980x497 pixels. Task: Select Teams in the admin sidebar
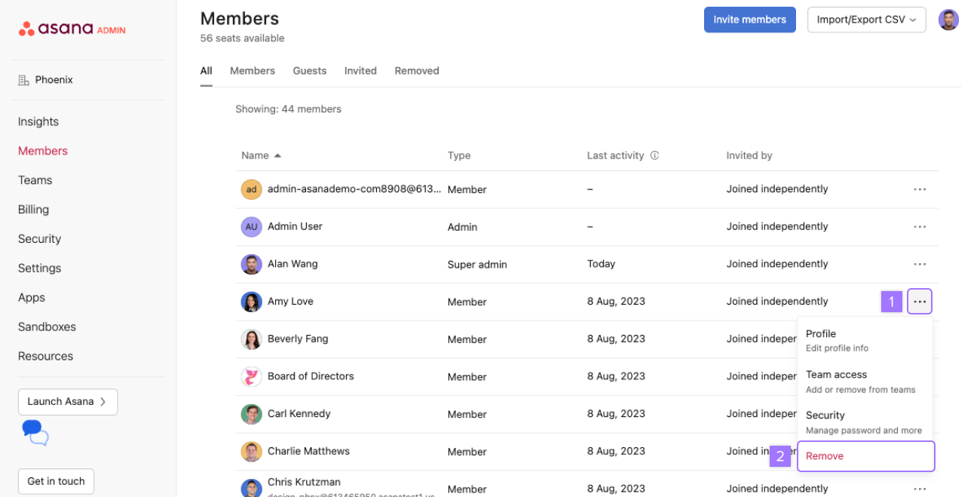35,180
